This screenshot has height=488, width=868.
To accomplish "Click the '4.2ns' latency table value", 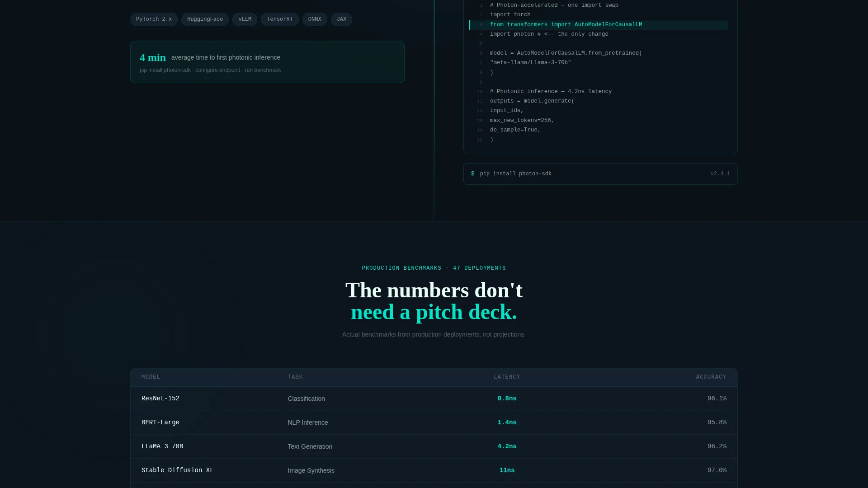I will (x=507, y=446).
